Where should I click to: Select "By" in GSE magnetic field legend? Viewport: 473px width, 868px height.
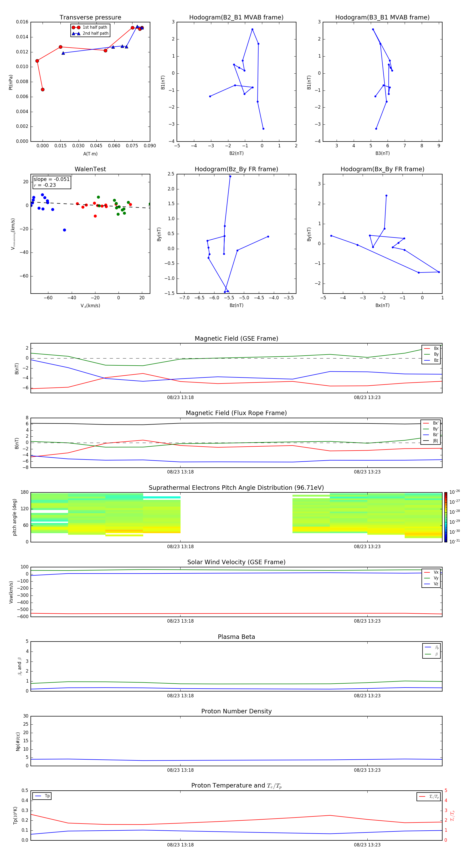point(431,354)
